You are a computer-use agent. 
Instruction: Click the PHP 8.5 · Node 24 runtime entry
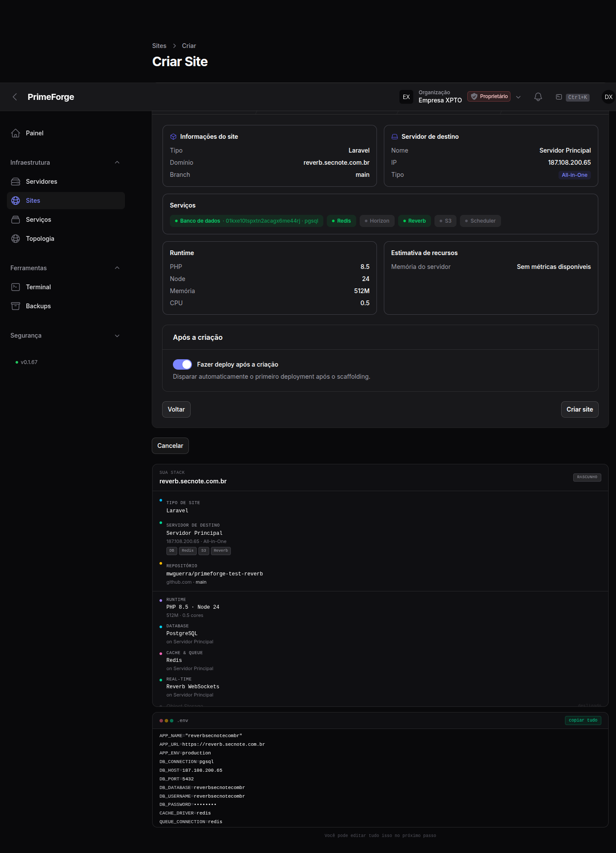click(193, 607)
